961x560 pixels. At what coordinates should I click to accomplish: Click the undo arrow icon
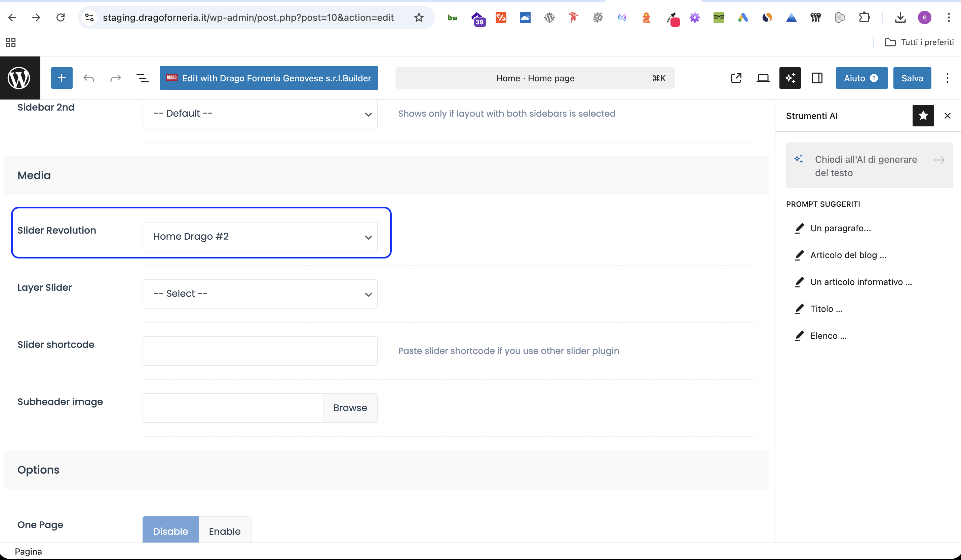(x=88, y=78)
